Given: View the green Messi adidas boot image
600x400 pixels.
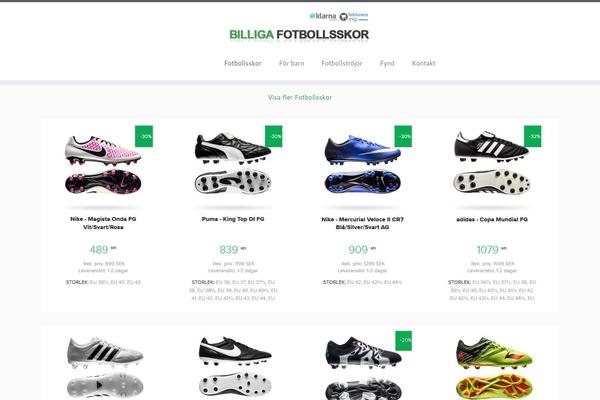Looking at the screenshot, I should (494, 367).
